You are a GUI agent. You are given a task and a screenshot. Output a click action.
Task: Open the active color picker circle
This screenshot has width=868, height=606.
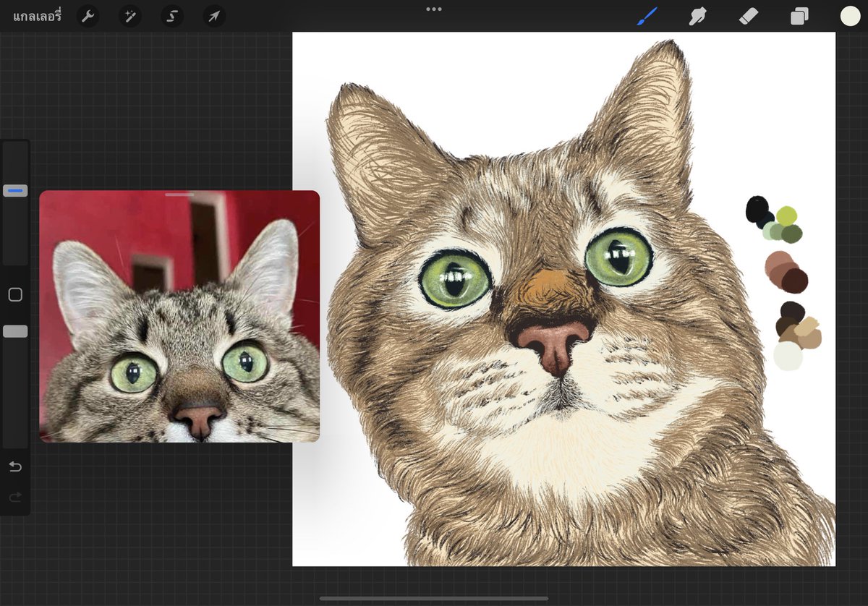pyautogui.click(x=850, y=16)
